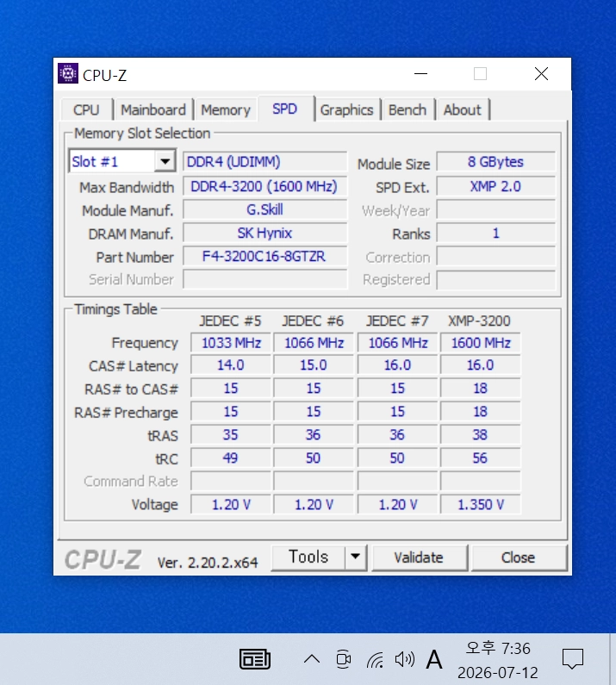Click the 1.350 V XMP voltage cell

click(x=481, y=505)
